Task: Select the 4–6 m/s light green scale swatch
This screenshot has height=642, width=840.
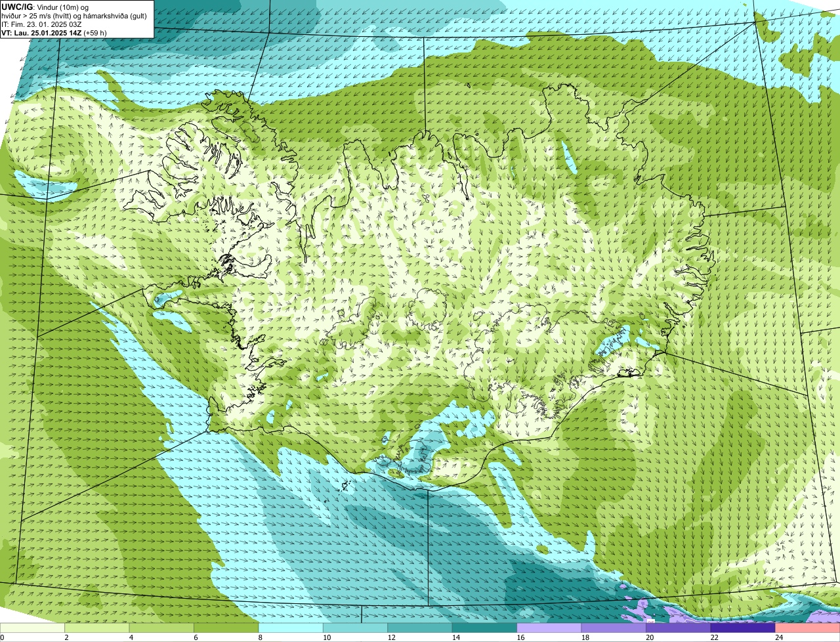Action: [x=162, y=628]
